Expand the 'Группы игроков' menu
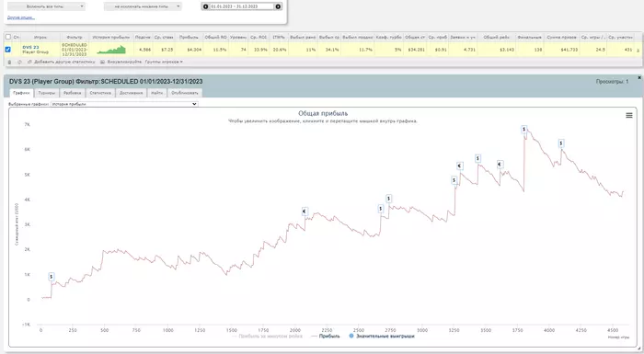Screen dimensions: 644x354 pyautogui.click(x=164, y=62)
